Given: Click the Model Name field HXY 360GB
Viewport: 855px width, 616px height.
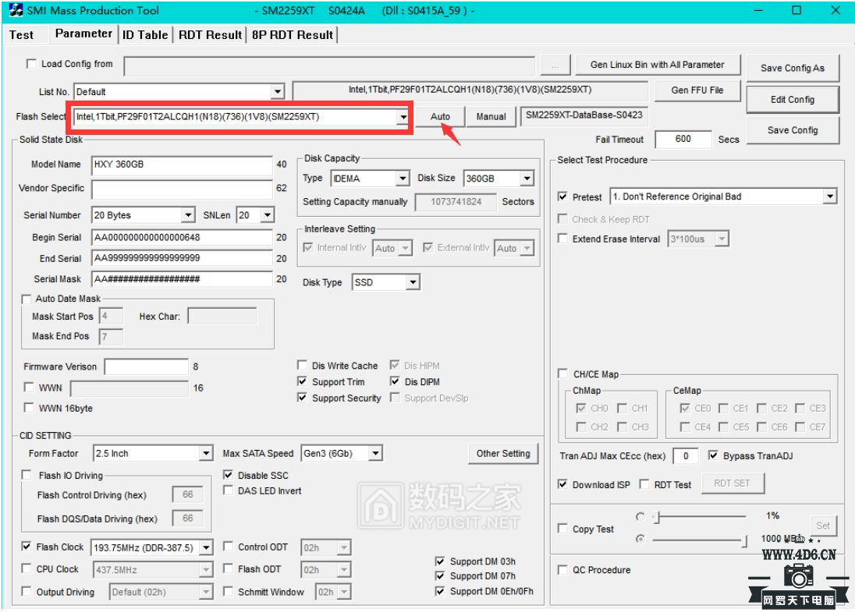Looking at the screenshot, I should (182, 165).
